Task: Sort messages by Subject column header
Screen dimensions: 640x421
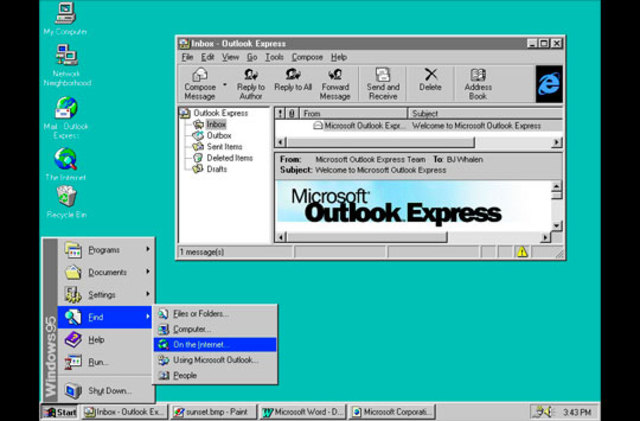Action: 485,114
